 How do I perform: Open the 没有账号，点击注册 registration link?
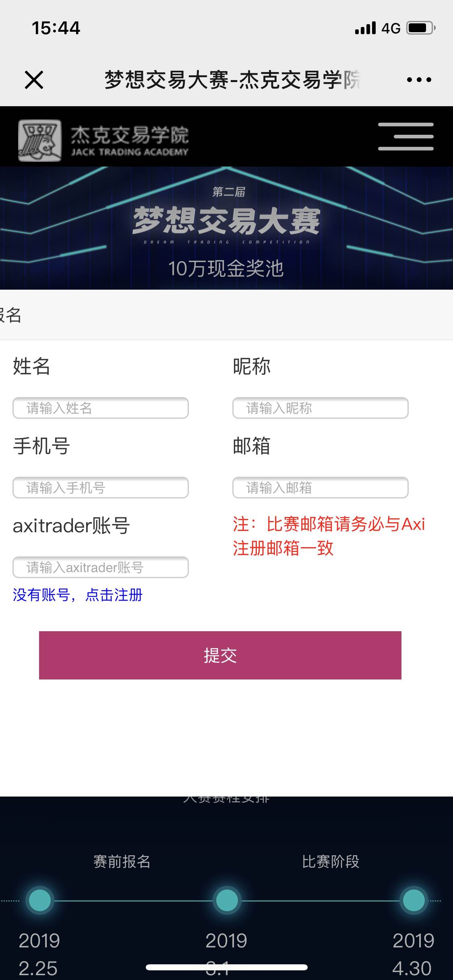point(78,595)
